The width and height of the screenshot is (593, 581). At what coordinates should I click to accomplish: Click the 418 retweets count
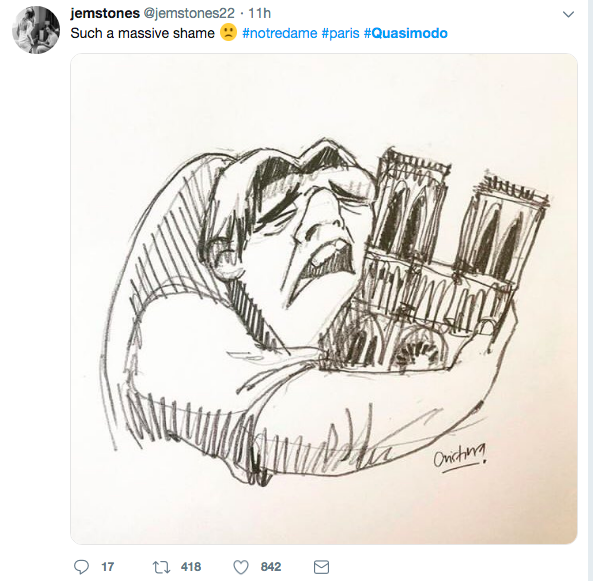[191, 567]
